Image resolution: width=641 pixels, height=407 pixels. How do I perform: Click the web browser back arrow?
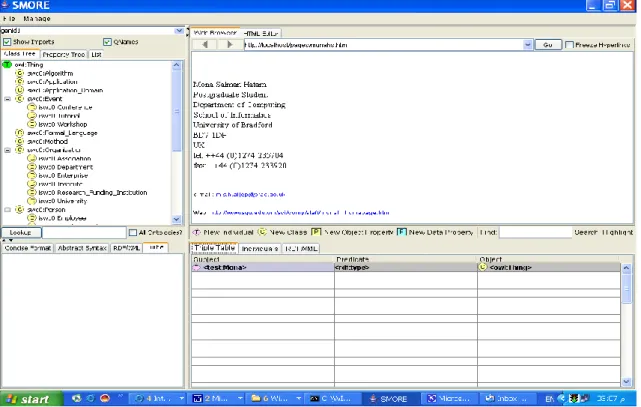[205, 45]
